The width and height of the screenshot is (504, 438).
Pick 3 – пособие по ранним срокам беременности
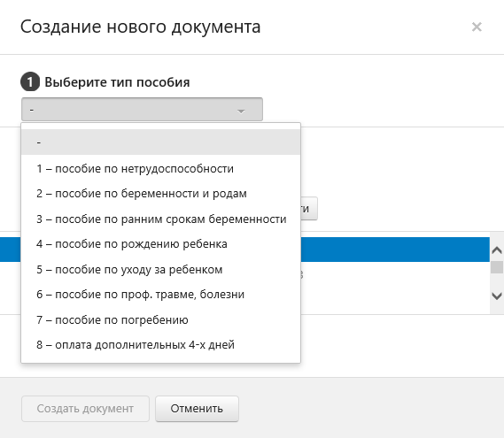coord(160,219)
